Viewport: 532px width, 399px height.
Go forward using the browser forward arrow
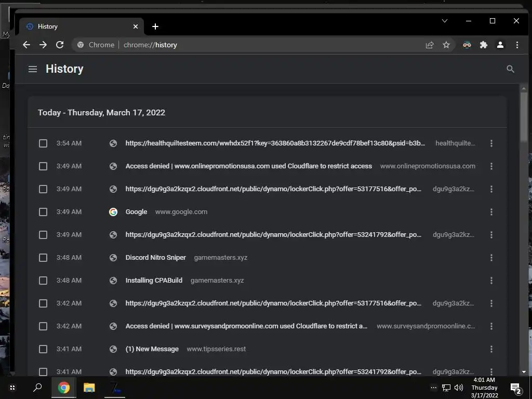tap(43, 45)
